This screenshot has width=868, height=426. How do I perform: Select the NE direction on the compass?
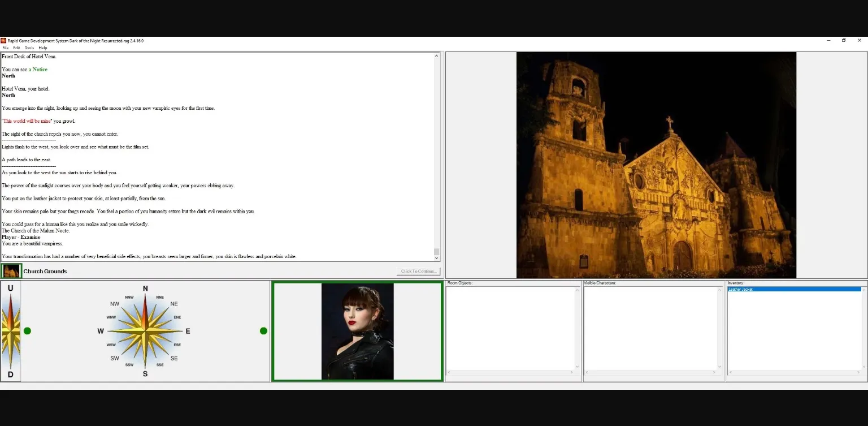click(175, 304)
